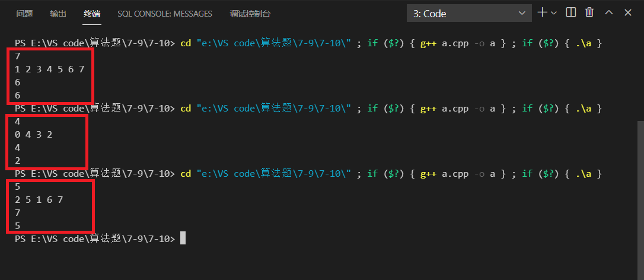Kill the terminal with the trash icon
The image size is (644, 280).
[x=589, y=12]
